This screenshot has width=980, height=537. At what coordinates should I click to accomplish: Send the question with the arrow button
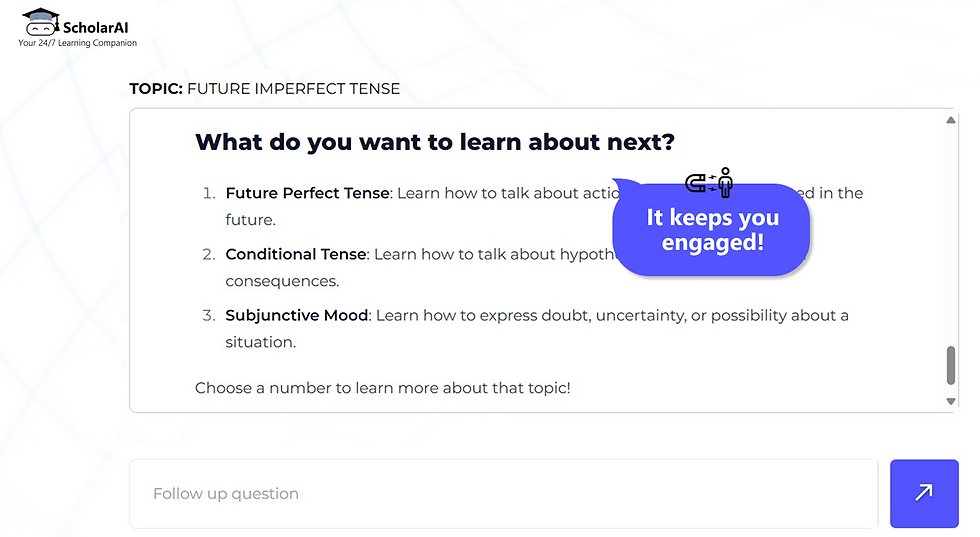923,492
